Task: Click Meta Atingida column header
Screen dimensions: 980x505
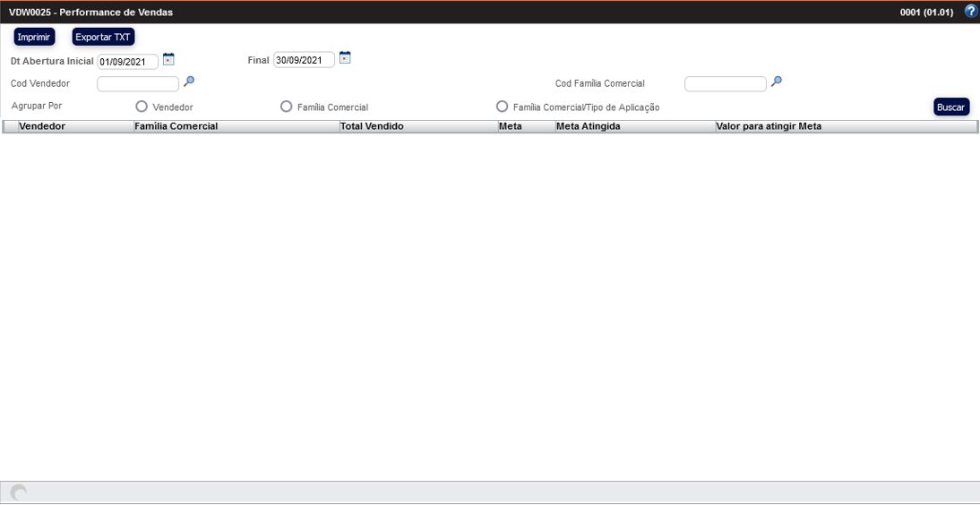Action: [588, 127]
